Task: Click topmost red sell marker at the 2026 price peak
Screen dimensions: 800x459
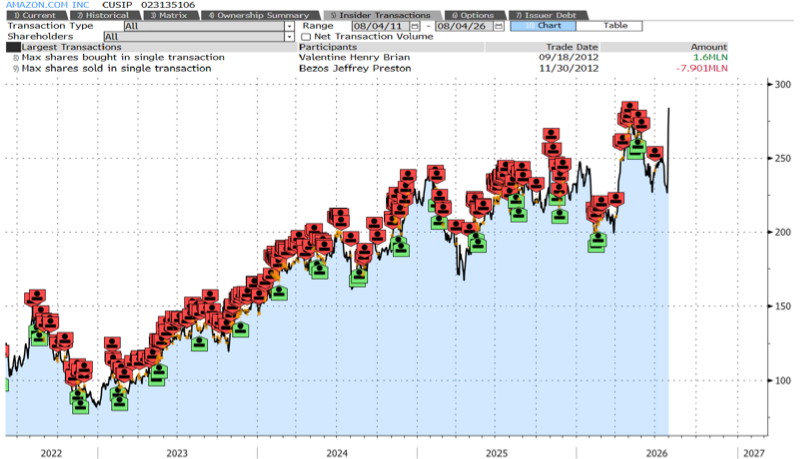Action: click(x=630, y=108)
